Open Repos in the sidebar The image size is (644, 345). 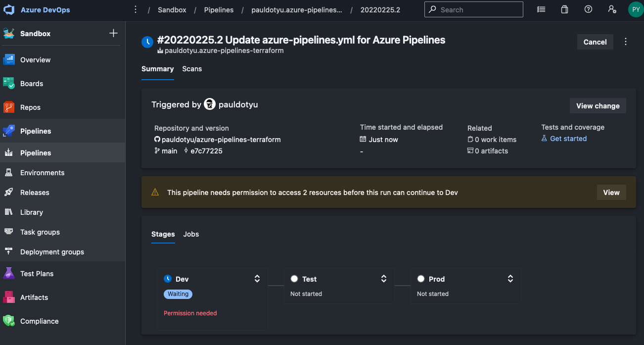30,107
